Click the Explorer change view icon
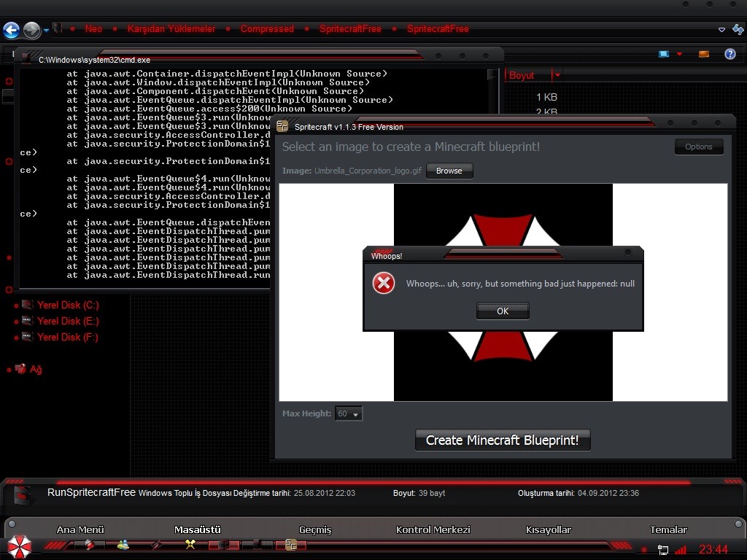The image size is (747, 560). (x=664, y=54)
